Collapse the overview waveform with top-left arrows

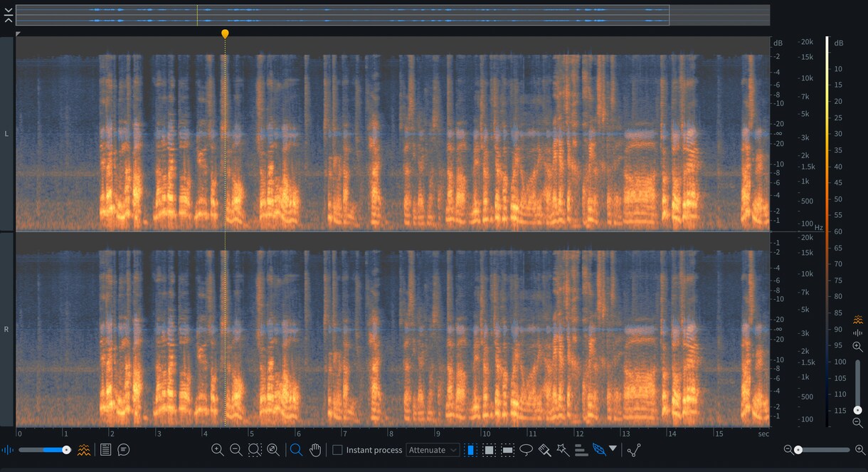pyautogui.click(x=8, y=16)
